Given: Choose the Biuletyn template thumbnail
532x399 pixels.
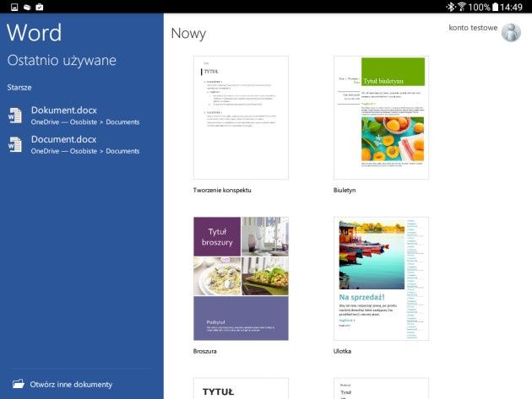Looking at the screenshot, I should (x=381, y=117).
